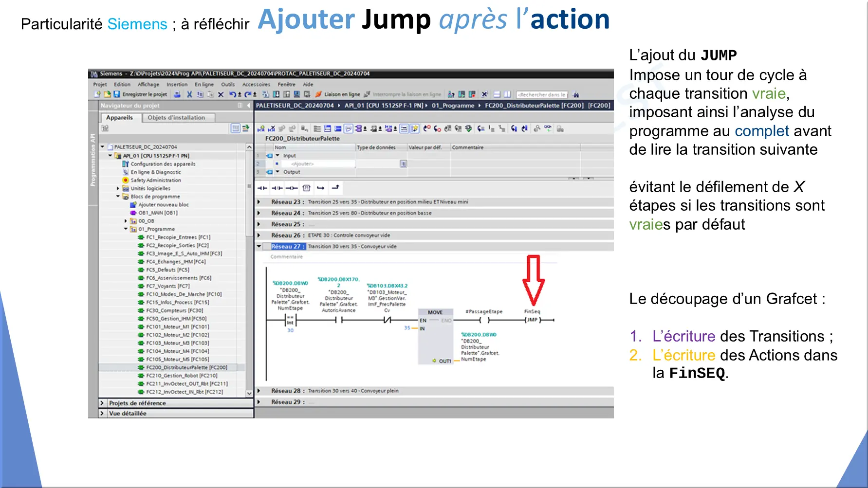Open the Insertion menu

177,84
